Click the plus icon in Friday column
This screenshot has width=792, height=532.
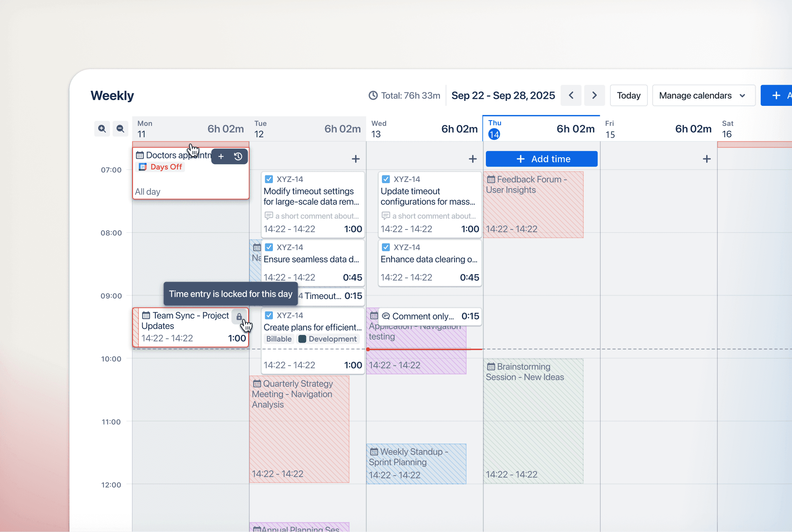tap(707, 159)
